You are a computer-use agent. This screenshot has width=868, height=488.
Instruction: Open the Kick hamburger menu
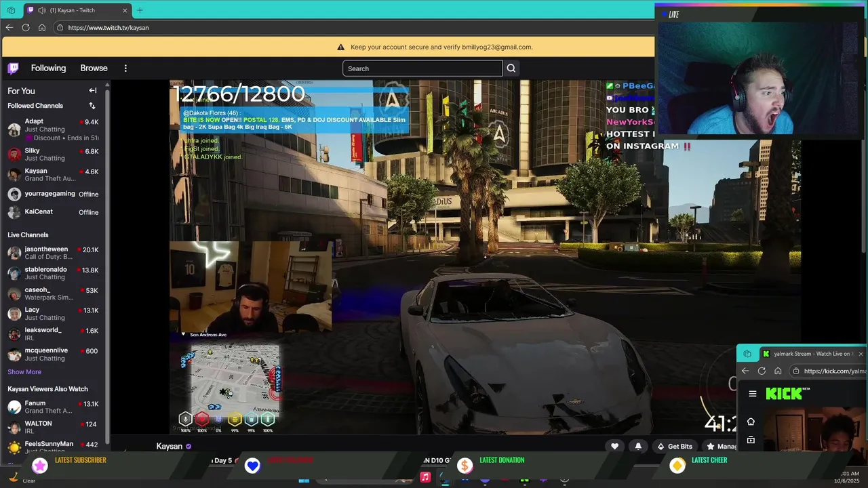(752, 394)
